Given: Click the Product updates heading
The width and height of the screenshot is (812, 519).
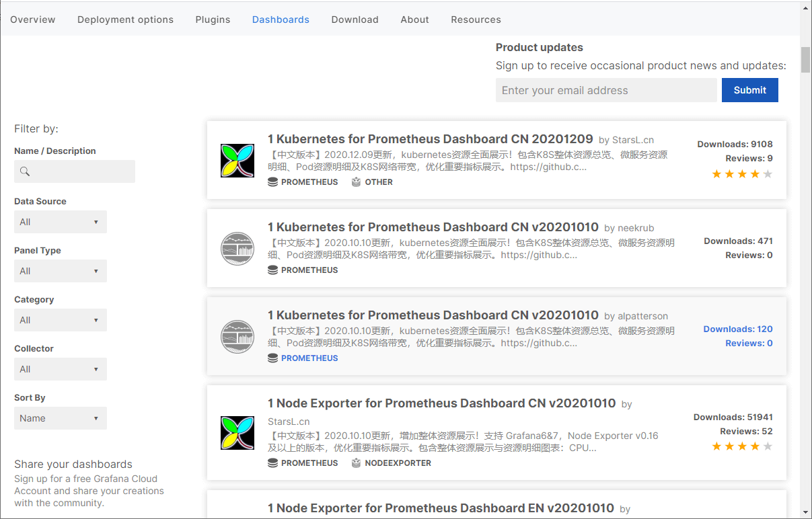Looking at the screenshot, I should pyautogui.click(x=540, y=48).
